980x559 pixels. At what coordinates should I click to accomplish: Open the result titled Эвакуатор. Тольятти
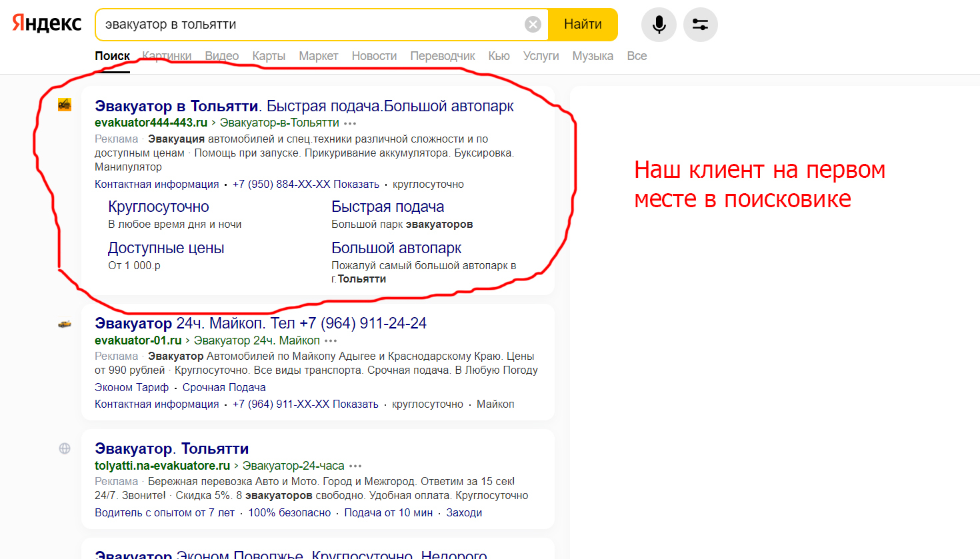coord(171,448)
